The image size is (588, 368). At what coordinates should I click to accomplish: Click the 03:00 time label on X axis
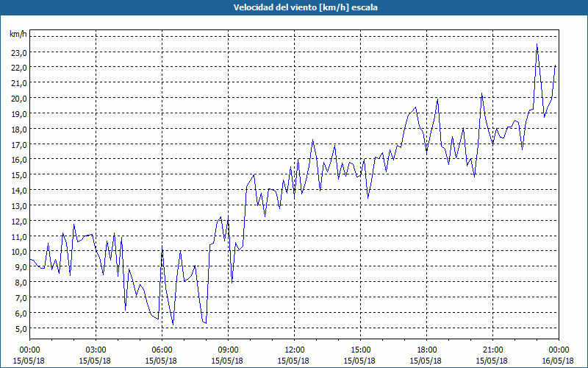[96, 350]
